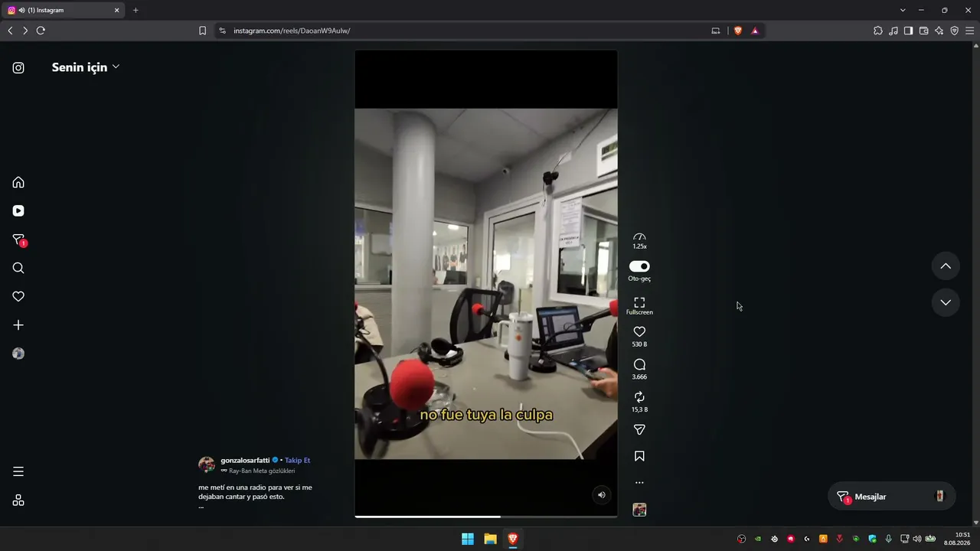
Task: Click the microphone icon in the system tray
Action: pyautogui.click(x=889, y=539)
